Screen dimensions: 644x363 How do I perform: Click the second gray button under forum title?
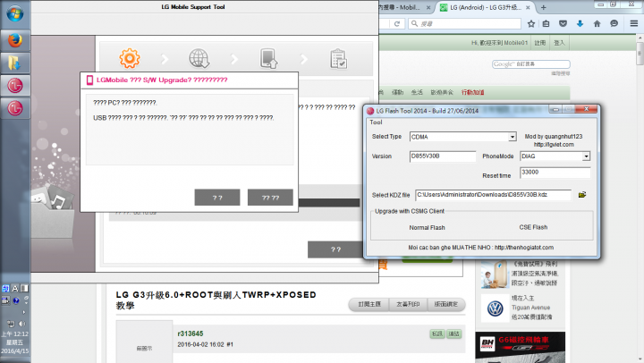coord(408,304)
